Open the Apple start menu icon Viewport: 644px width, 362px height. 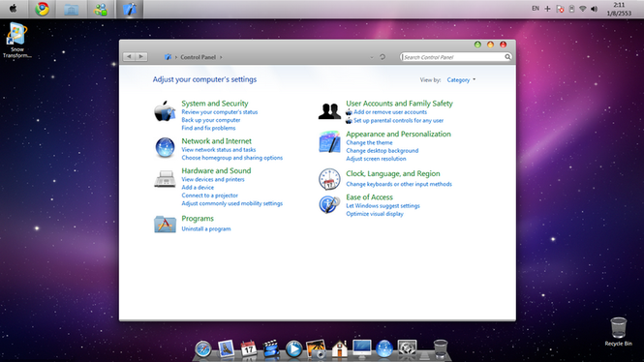point(14,9)
